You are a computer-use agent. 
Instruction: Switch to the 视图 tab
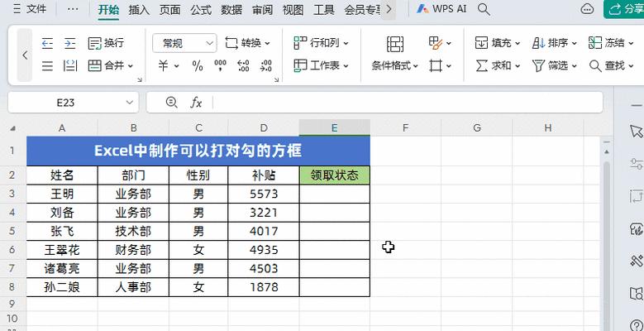[293, 10]
